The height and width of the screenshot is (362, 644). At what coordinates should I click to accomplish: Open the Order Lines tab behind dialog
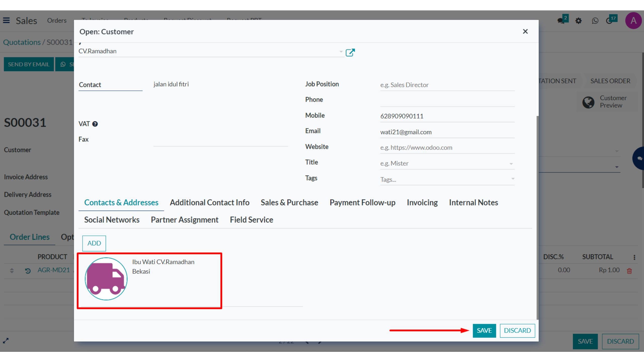[x=29, y=237]
